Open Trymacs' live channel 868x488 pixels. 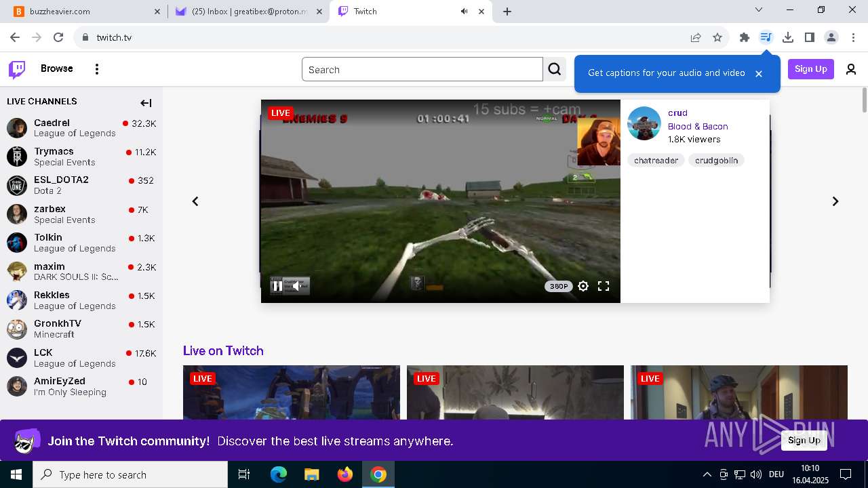click(81, 157)
